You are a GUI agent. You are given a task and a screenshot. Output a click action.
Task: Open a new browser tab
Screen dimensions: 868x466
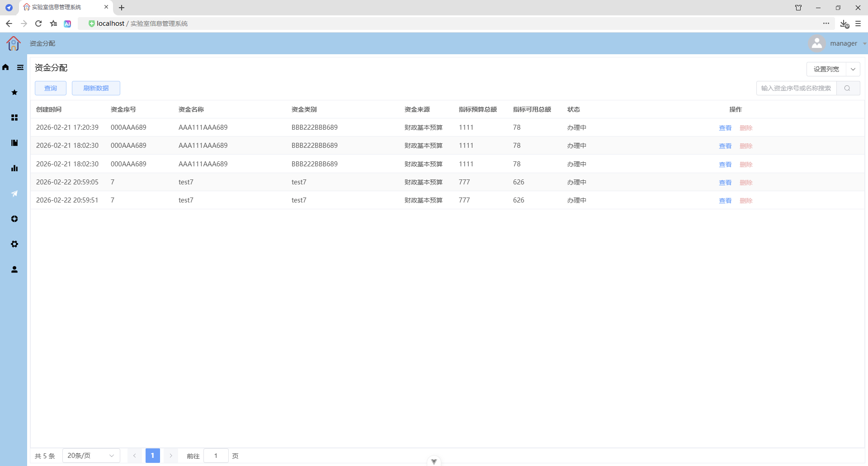tap(122, 8)
